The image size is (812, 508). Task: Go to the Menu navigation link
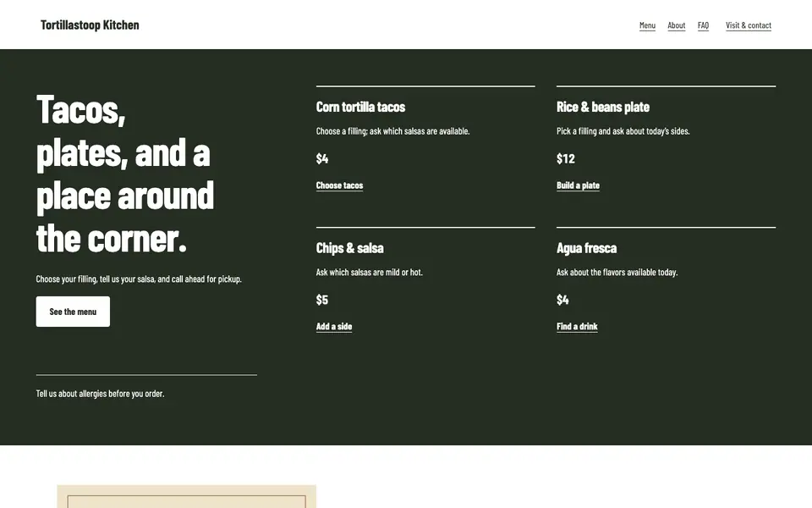(x=647, y=25)
